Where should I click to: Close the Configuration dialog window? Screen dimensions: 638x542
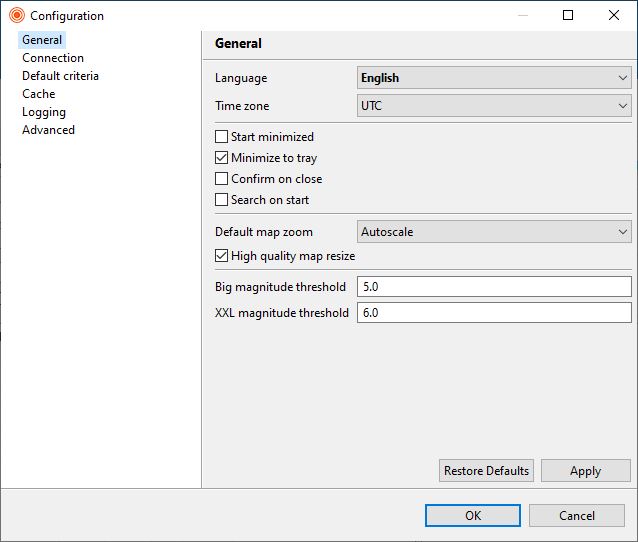click(614, 15)
